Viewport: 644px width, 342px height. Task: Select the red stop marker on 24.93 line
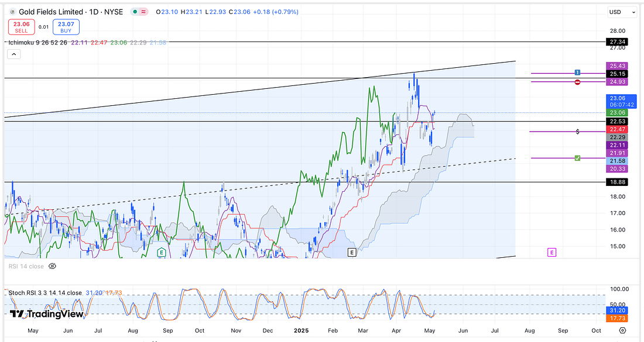coord(577,82)
